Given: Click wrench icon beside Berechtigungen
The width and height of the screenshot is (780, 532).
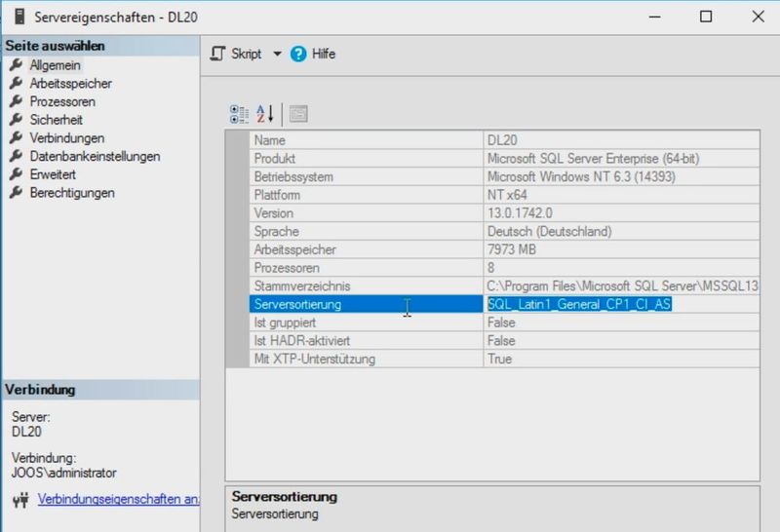Looking at the screenshot, I should 16,192.
